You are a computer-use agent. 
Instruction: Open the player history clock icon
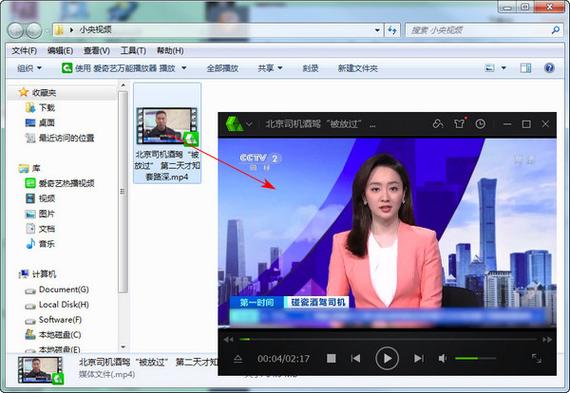click(480, 124)
